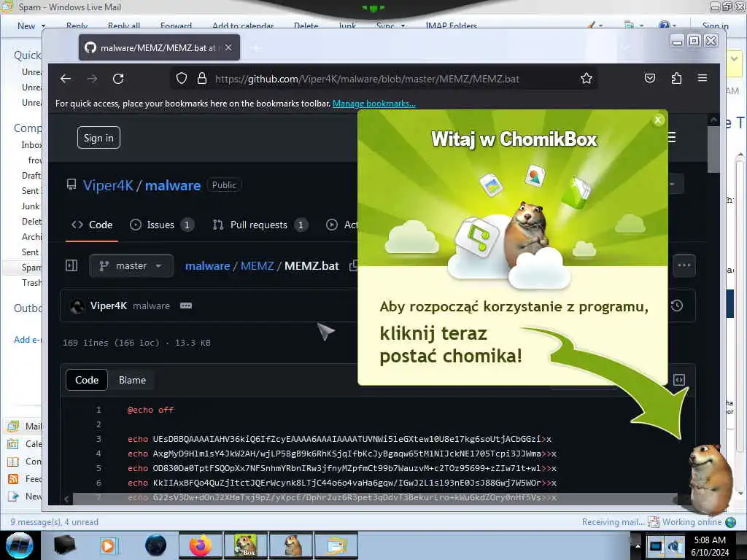
Task: Click the malware breadcrumb link
Action: click(x=207, y=265)
